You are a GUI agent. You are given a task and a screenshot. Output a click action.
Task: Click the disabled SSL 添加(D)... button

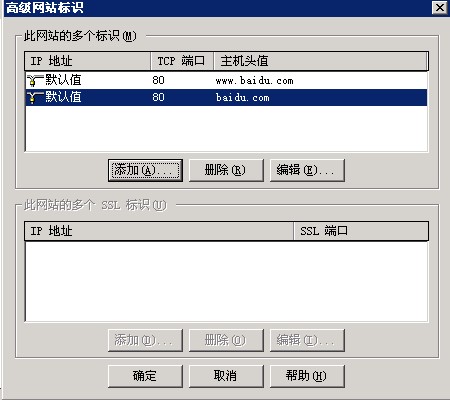point(145,340)
